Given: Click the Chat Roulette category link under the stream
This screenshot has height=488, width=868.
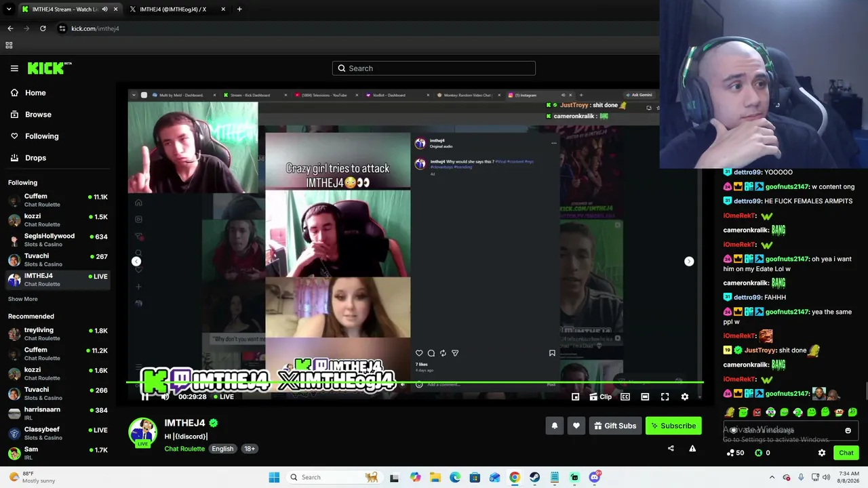Looking at the screenshot, I should [x=184, y=449].
